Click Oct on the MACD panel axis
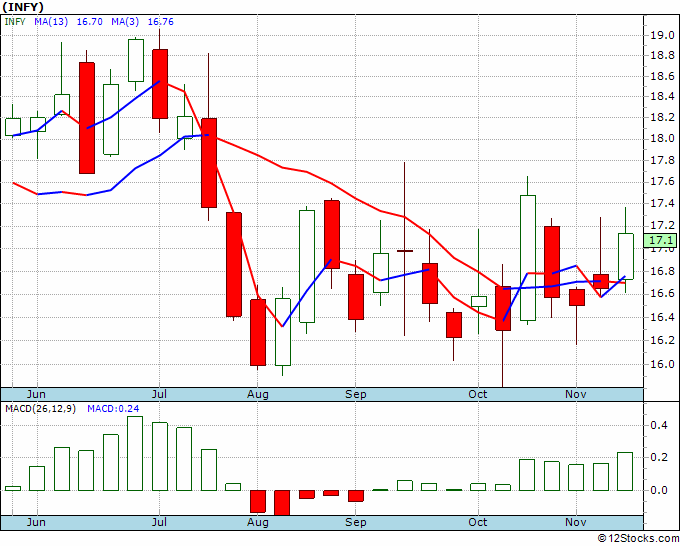 click(478, 522)
